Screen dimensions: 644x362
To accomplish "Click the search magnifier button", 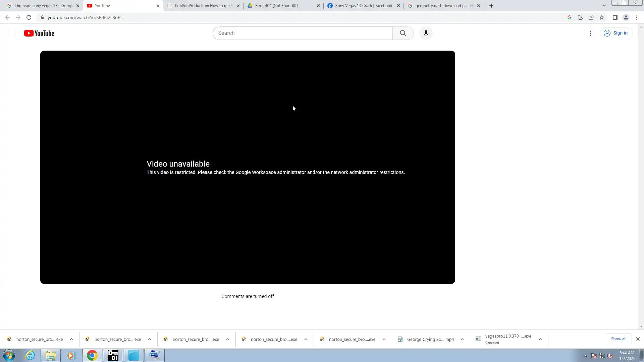I will coord(403,33).
